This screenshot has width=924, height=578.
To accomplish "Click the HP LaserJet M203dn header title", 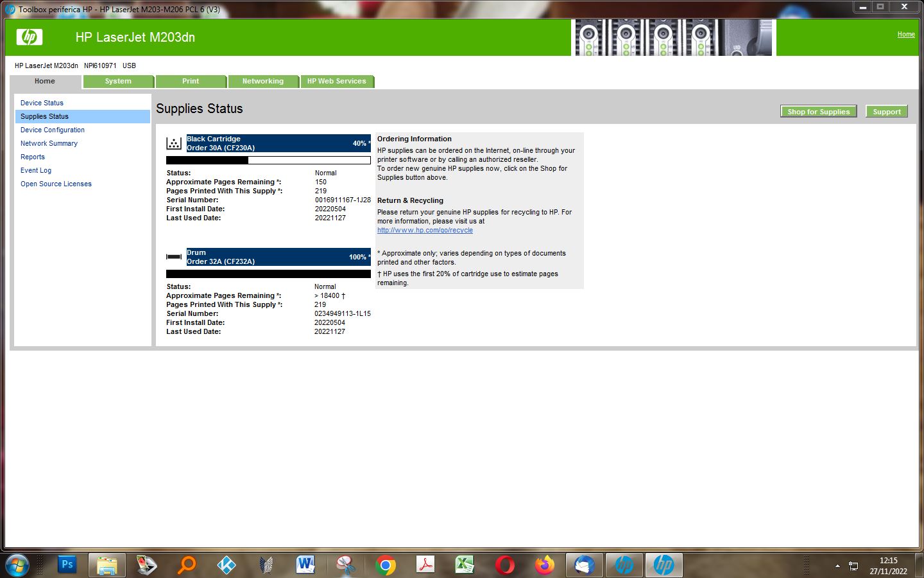I will click(x=135, y=37).
